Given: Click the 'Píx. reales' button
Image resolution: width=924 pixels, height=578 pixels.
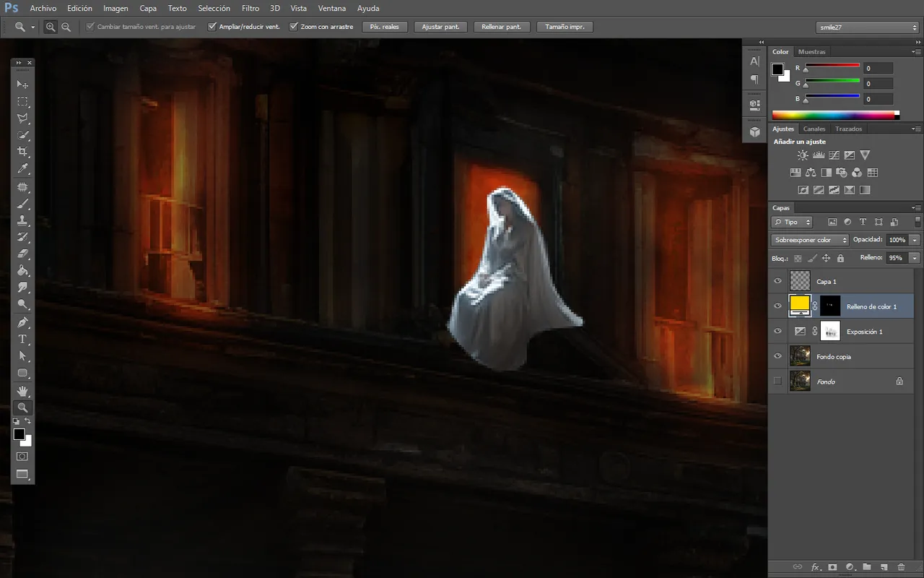Looking at the screenshot, I should (x=385, y=27).
